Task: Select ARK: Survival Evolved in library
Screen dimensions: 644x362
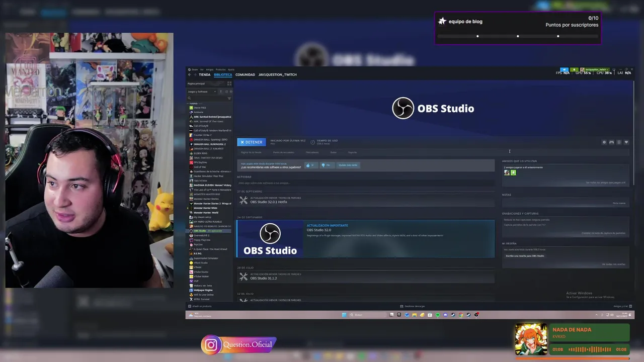Action: [210, 117]
